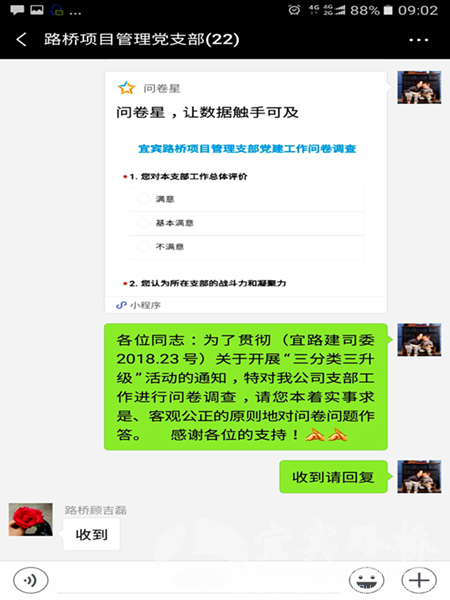Tap the plus icon for more attachments
The height and width of the screenshot is (600, 450).
click(x=419, y=580)
